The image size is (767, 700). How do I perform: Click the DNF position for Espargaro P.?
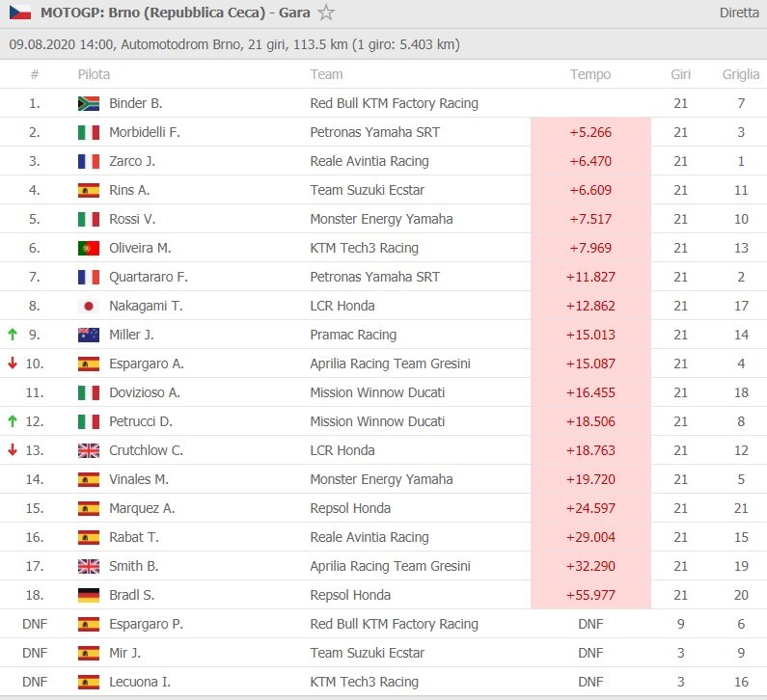35,624
